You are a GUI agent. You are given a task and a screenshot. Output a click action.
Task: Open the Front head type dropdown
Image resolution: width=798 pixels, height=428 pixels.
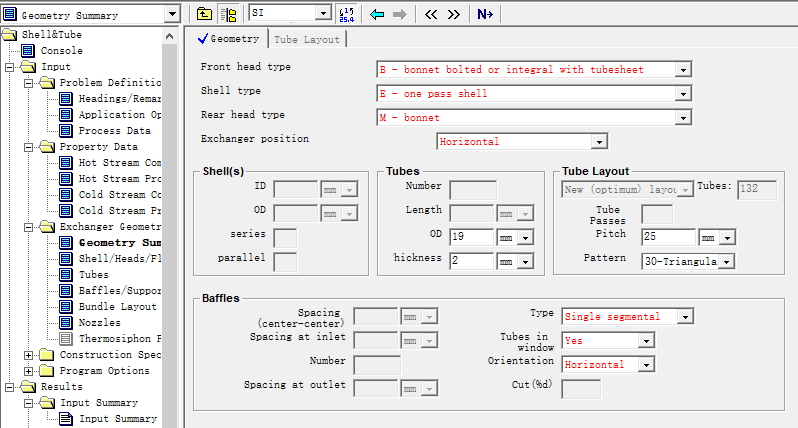pyautogui.click(x=683, y=70)
